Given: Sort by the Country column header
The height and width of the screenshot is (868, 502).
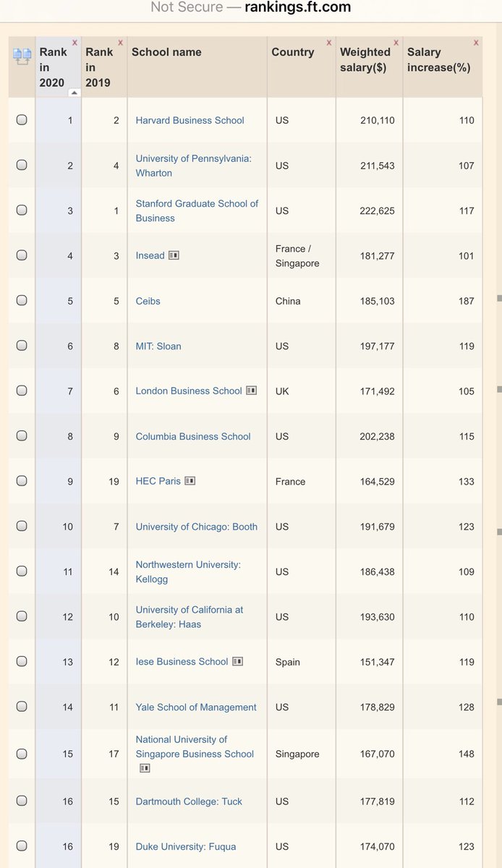Looking at the screenshot, I should 293,52.
